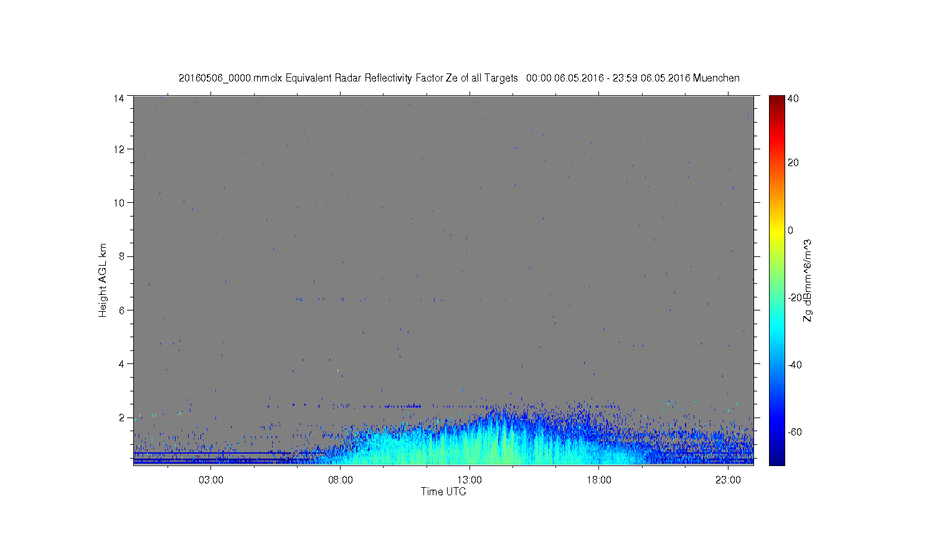Click the height axis tick label 14

pos(119,98)
